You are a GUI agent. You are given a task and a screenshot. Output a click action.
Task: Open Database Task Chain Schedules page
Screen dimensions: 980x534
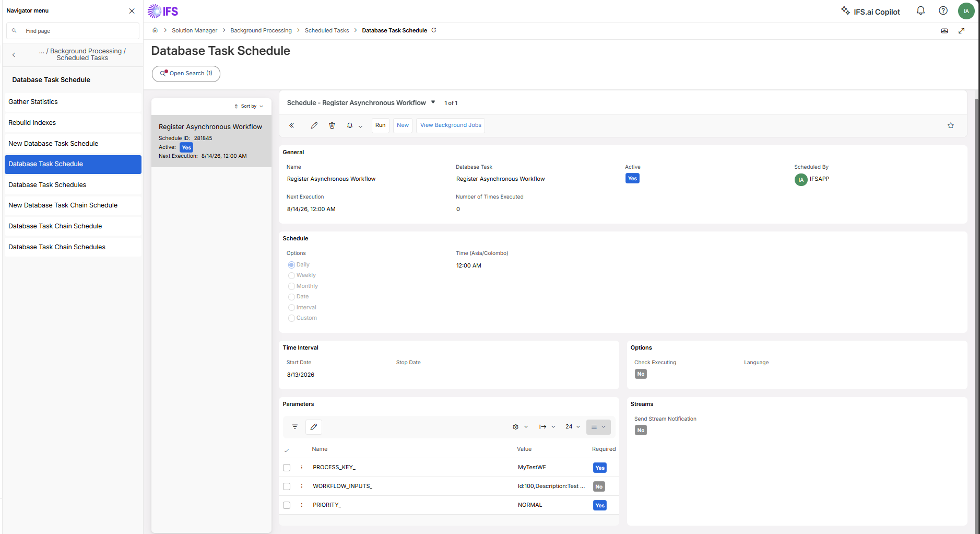(73, 247)
